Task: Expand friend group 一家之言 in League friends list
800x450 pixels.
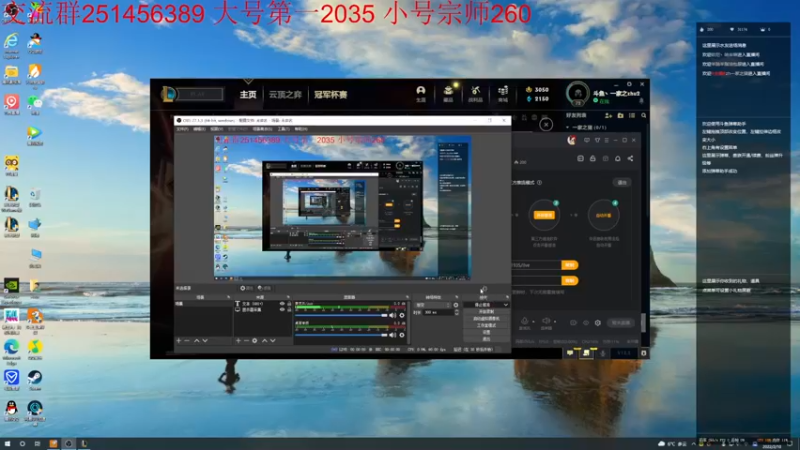Action: tap(587, 128)
